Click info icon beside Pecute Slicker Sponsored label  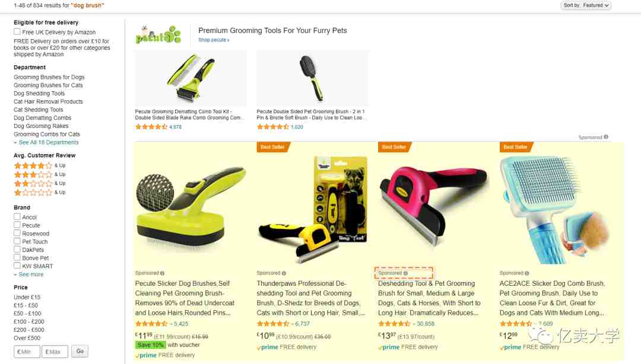(162, 273)
